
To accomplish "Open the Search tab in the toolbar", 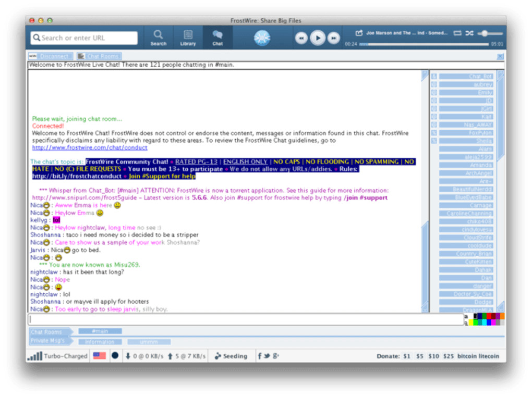I will (x=158, y=38).
